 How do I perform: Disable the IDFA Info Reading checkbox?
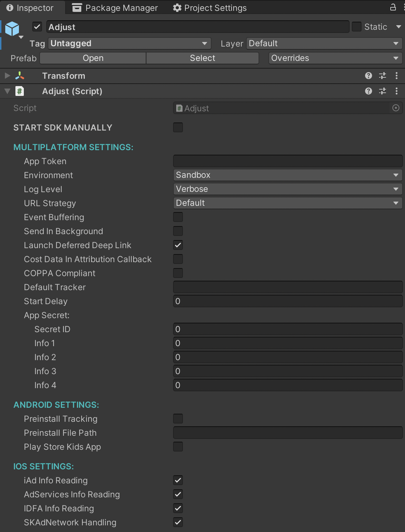pyautogui.click(x=178, y=508)
